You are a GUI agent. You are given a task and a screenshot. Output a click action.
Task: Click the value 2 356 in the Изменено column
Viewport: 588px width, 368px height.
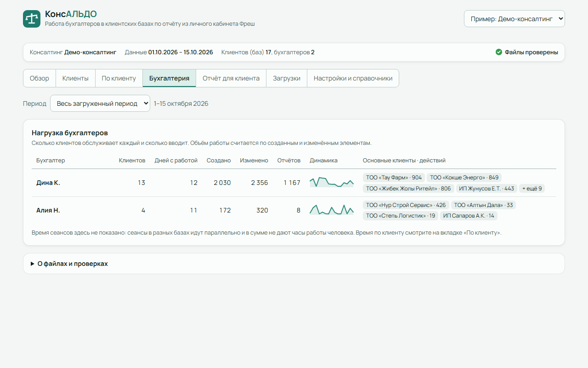click(x=260, y=183)
